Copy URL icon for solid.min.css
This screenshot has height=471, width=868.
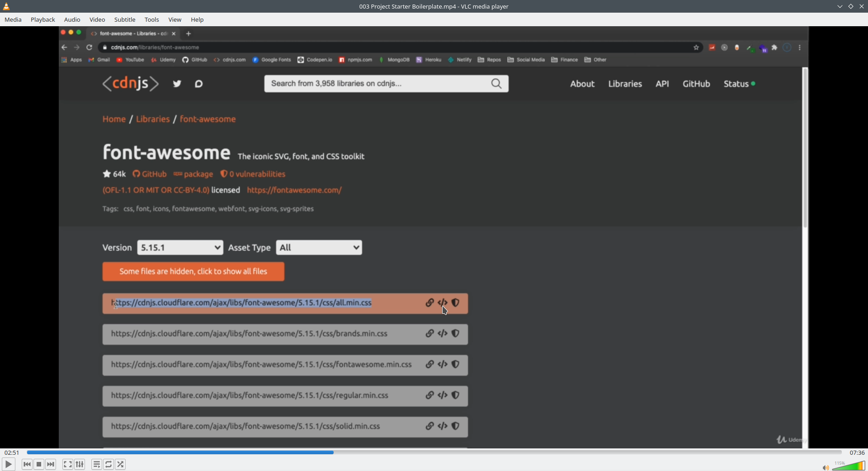click(430, 426)
